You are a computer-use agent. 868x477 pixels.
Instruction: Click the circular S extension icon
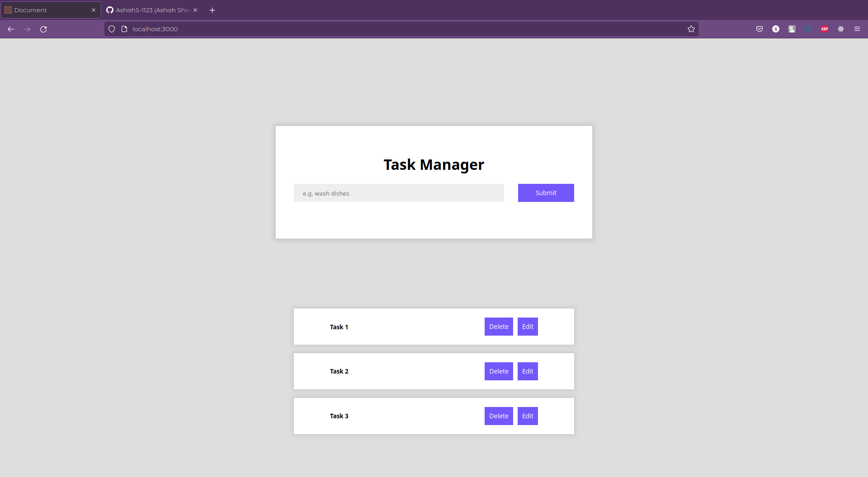click(776, 29)
